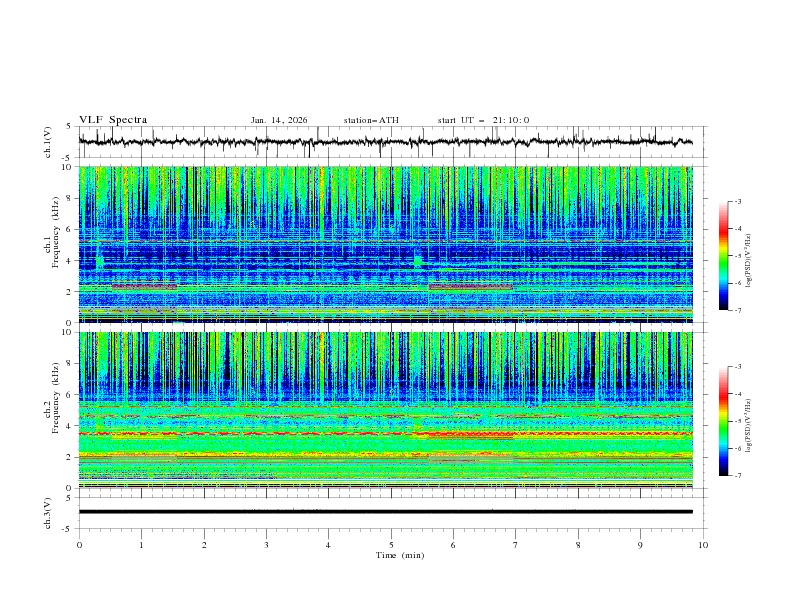The width and height of the screenshot is (792, 612).
Task: Click the 0 minute tick on time axis
Action: (79, 545)
